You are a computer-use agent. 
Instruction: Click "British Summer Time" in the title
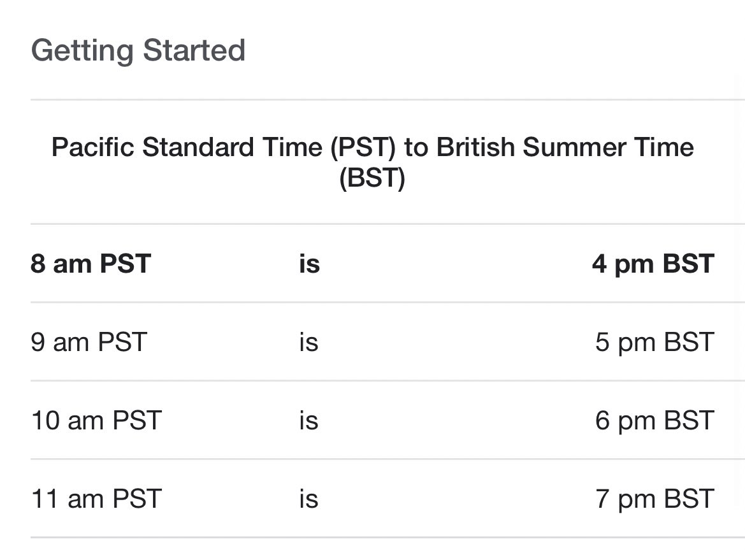tap(565, 147)
